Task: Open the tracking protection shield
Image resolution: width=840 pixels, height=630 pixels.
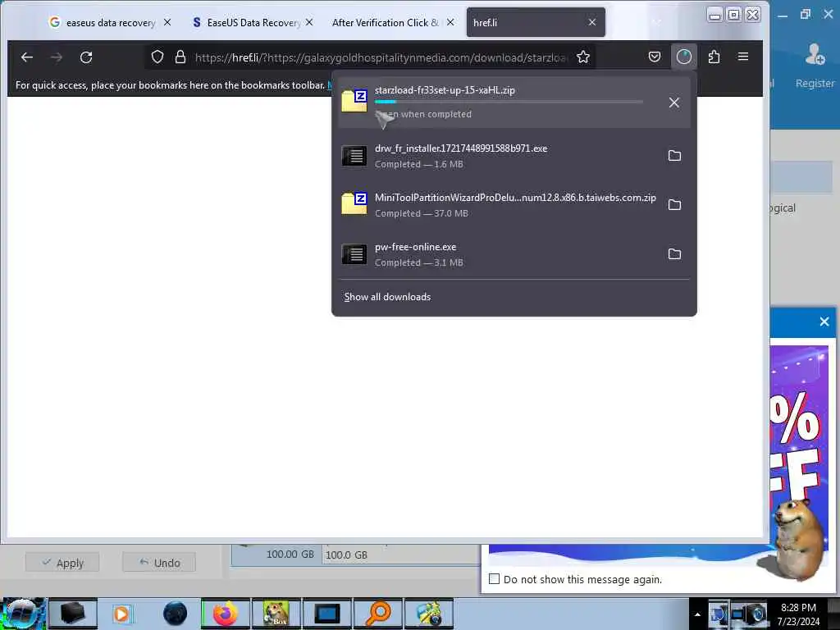Action: [157, 57]
